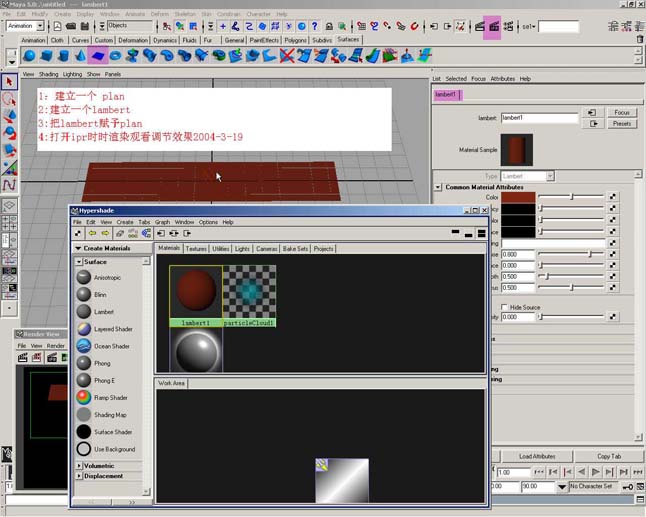Create a NURBS cylinder from shelf
Viewport: 646px width, 517px height.
(63, 55)
